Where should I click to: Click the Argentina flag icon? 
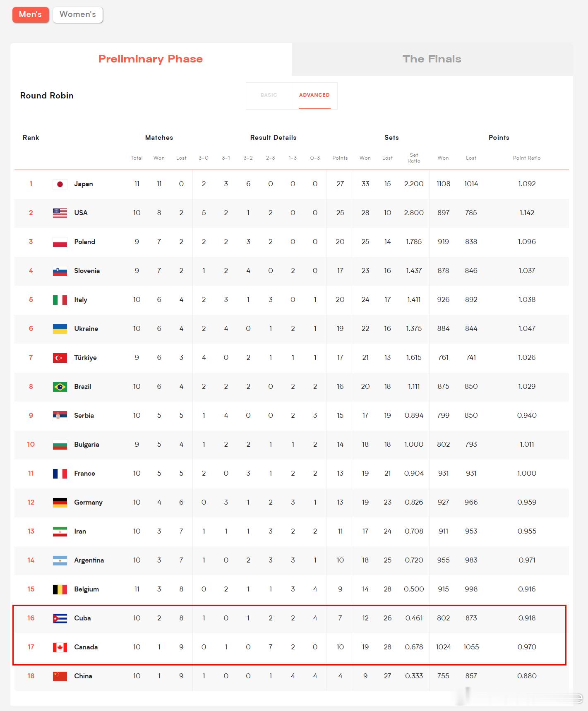(60, 560)
